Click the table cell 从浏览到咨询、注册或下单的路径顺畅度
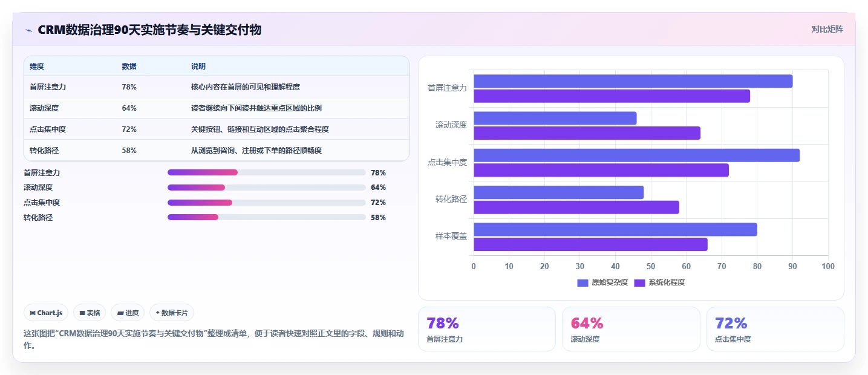 pyautogui.click(x=256, y=151)
